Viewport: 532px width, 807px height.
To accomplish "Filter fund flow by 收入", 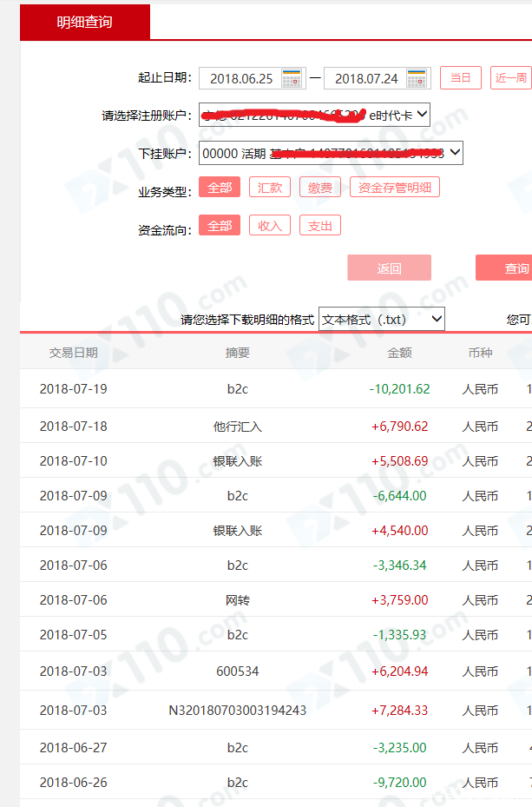I will [x=270, y=226].
